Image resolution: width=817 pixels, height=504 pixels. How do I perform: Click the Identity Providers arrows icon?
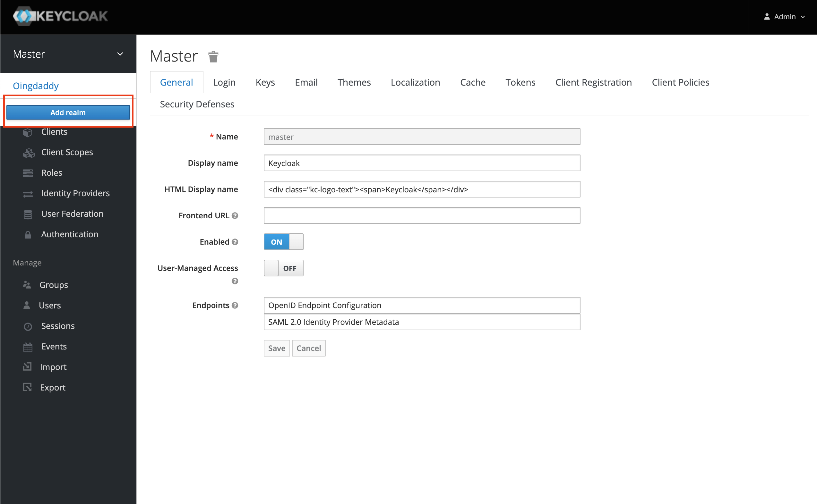[x=28, y=194]
